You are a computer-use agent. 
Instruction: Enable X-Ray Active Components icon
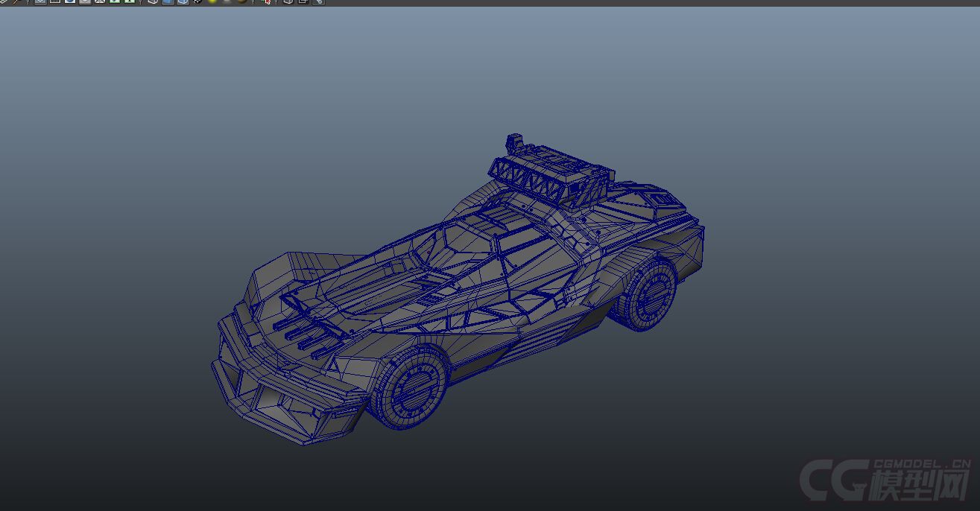point(303,1)
